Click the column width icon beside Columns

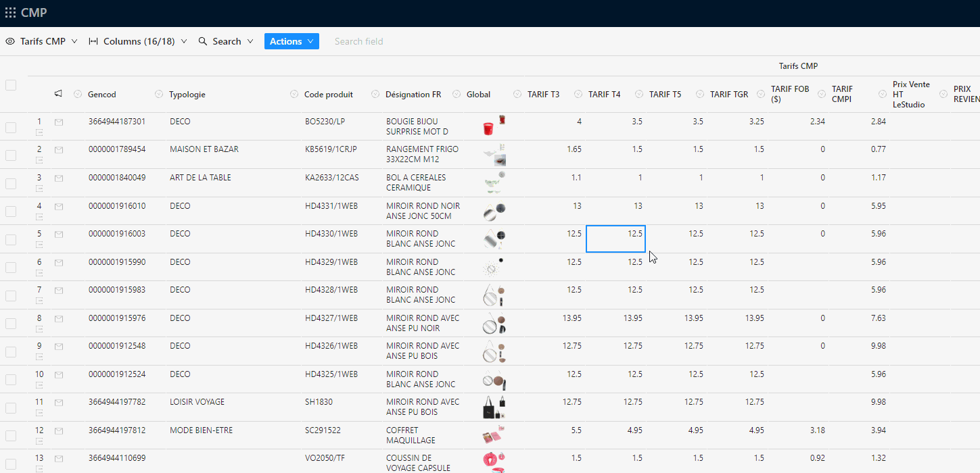(93, 41)
